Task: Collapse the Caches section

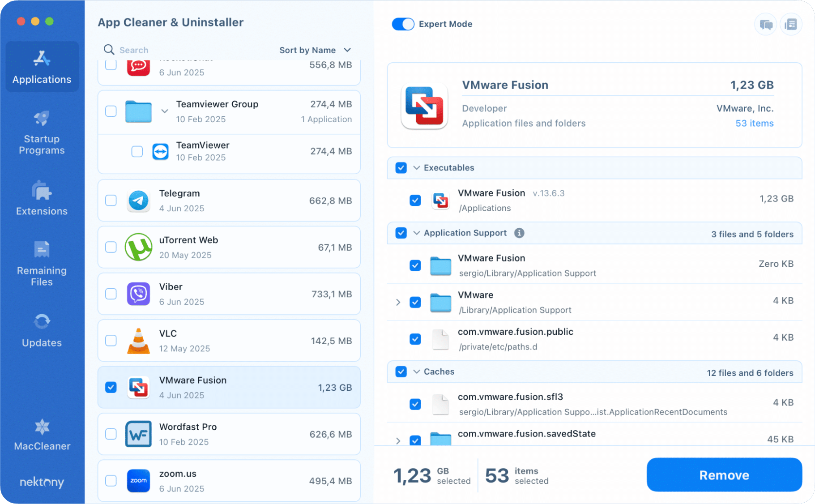Action: [x=416, y=372]
